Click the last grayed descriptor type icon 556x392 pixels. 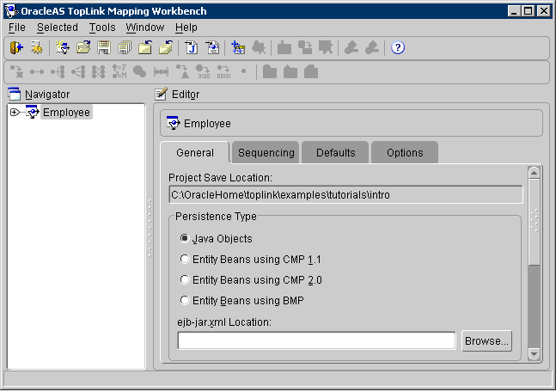click(x=311, y=71)
